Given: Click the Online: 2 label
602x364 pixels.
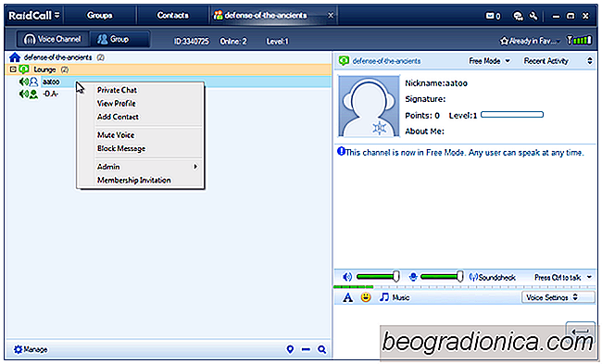Looking at the screenshot, I should click(233, 41).
